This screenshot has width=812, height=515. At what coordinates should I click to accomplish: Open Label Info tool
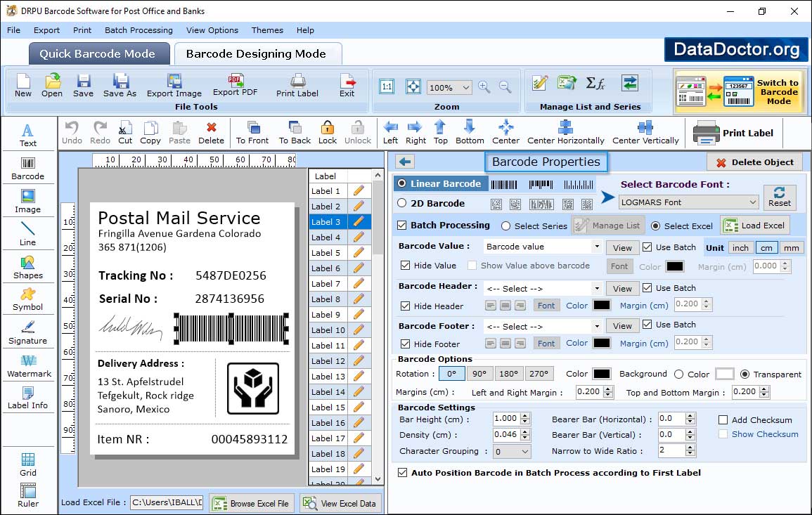coord(28,398)
